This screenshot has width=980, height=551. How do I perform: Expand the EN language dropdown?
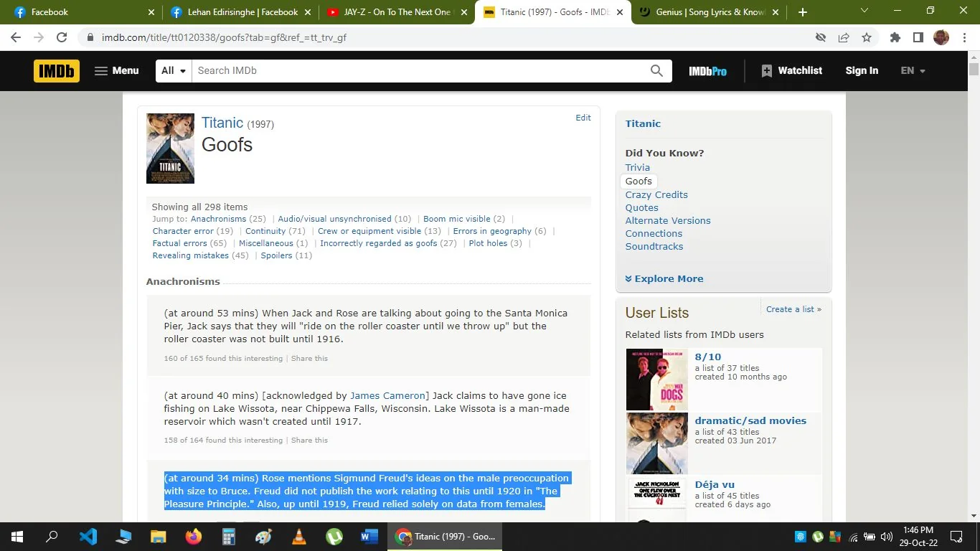[913, 70]
